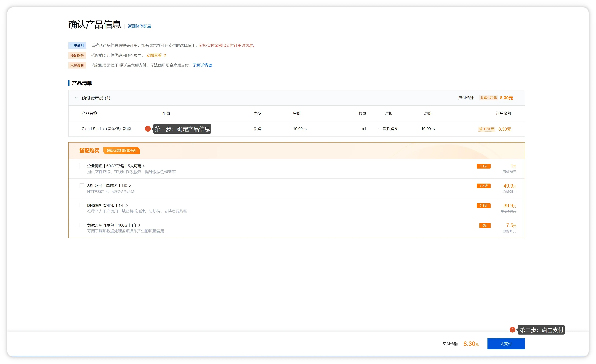Collapse the 预付费产品 section chevron
The height and width of the screenshot is (364, 596).
[x=76, y=98]
